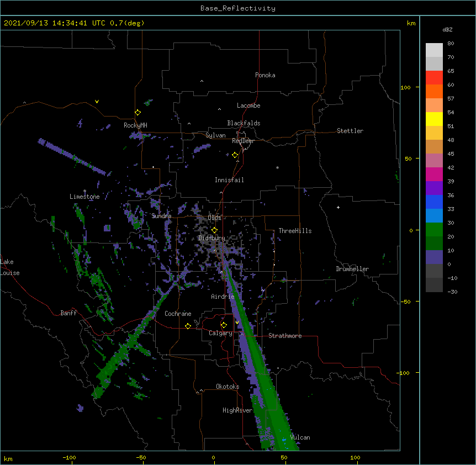This screenshot has width=476, height=465.
Task: Pick the red swatch in dBZ legend
Action: pyautogui.click(x=434, y=77)
